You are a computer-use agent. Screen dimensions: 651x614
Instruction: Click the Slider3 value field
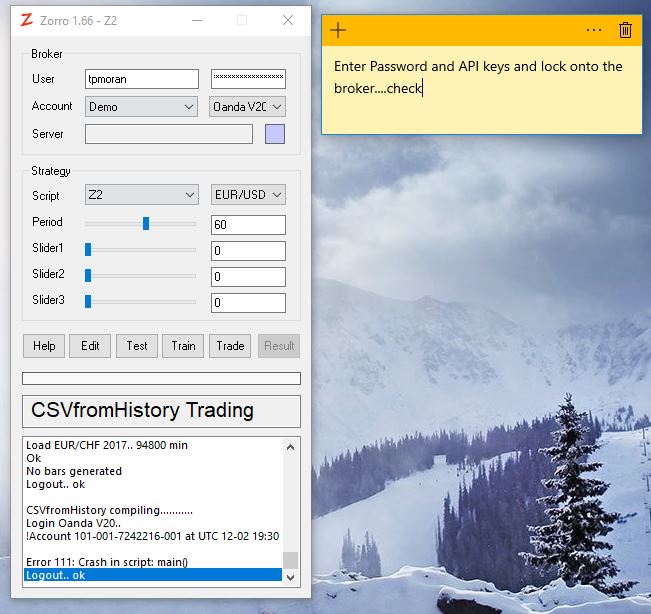248,303
